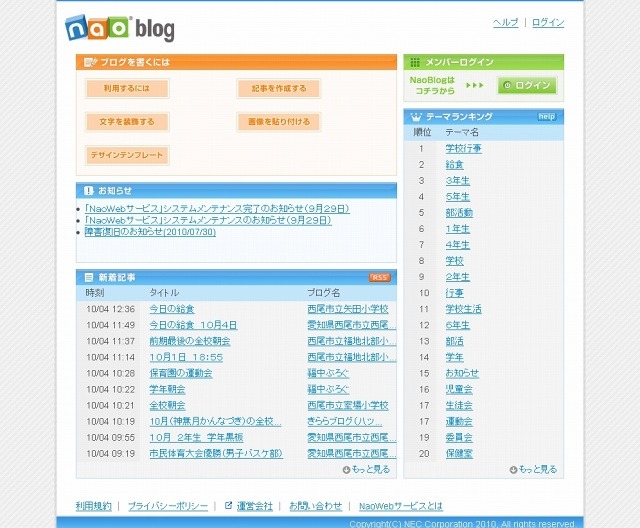This screenshot has width=640, height=528.
Task: Click プライバシーポリシー in footer
Action: pos(169,506)
